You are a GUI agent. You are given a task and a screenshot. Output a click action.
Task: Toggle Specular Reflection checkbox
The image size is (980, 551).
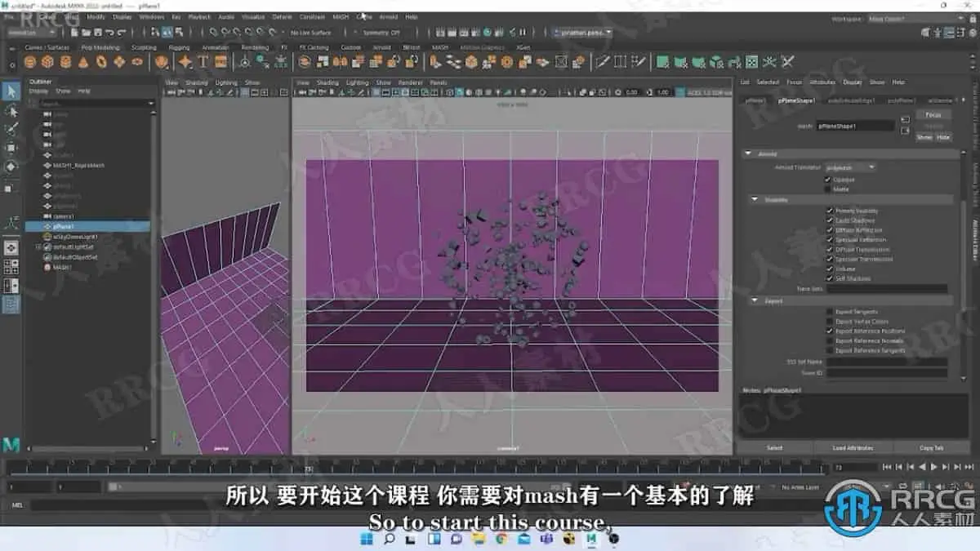click(x=830, y=240)
